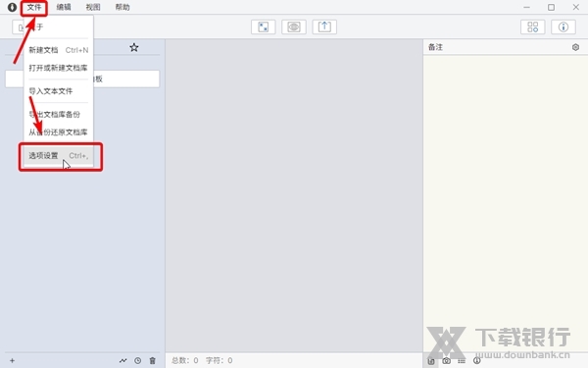Click the info toolbar button
The width and height of the screenshot is (588, 368).
[563, 27]
